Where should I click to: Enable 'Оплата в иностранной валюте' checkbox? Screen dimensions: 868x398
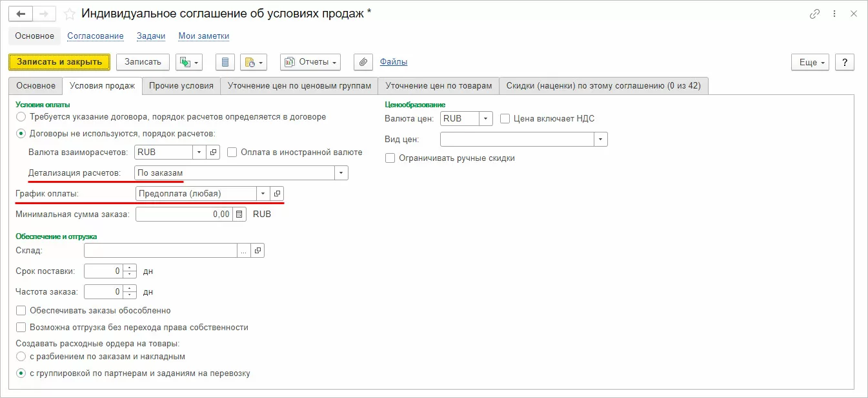232,152
